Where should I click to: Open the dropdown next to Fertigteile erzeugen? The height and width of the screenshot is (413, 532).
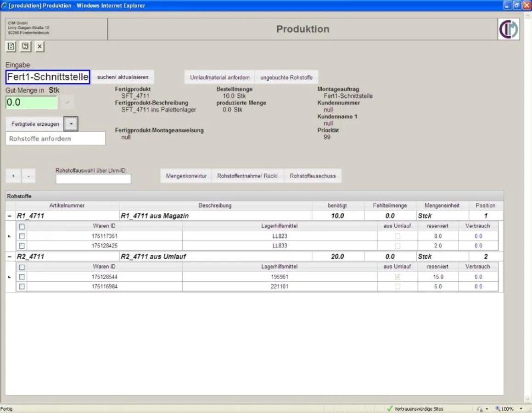point(71,123)
